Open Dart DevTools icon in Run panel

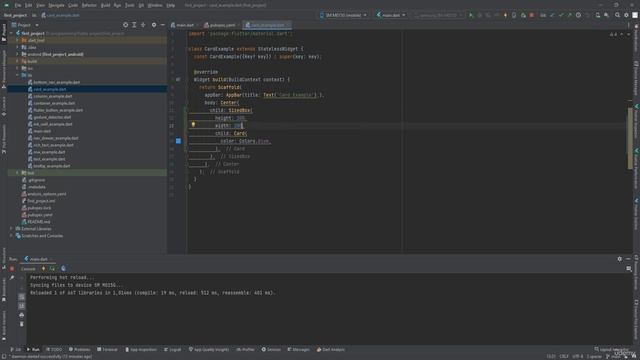click(x=63, y=269)
